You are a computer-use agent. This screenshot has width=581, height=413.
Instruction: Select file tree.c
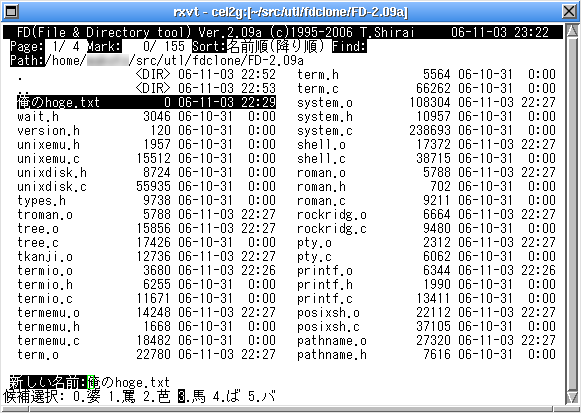pos(38,243)
